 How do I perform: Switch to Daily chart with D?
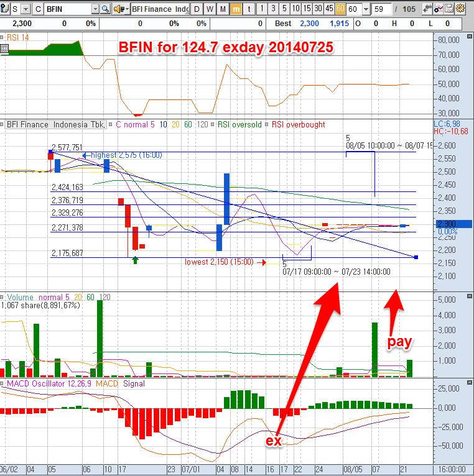(197, 9)
